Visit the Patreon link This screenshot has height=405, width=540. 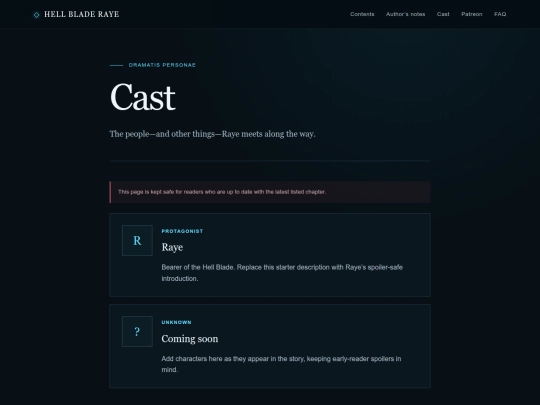tap(471, 14)
